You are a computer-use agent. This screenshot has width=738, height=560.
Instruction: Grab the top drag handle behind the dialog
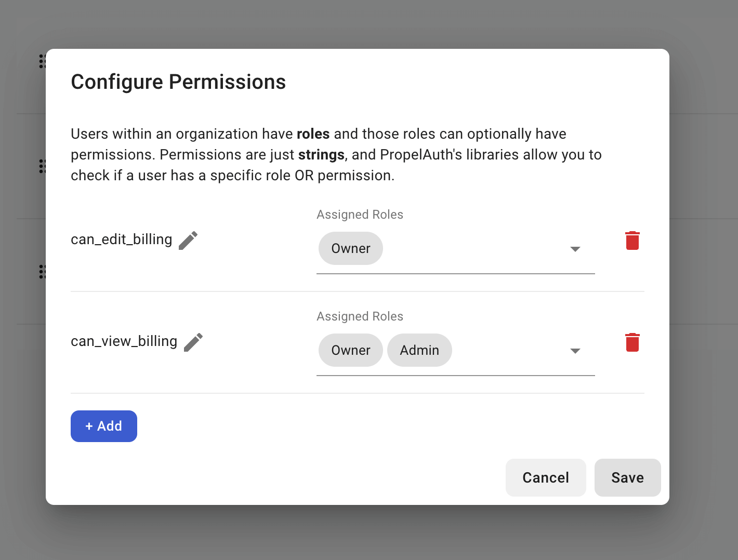[x=43, y=61]
